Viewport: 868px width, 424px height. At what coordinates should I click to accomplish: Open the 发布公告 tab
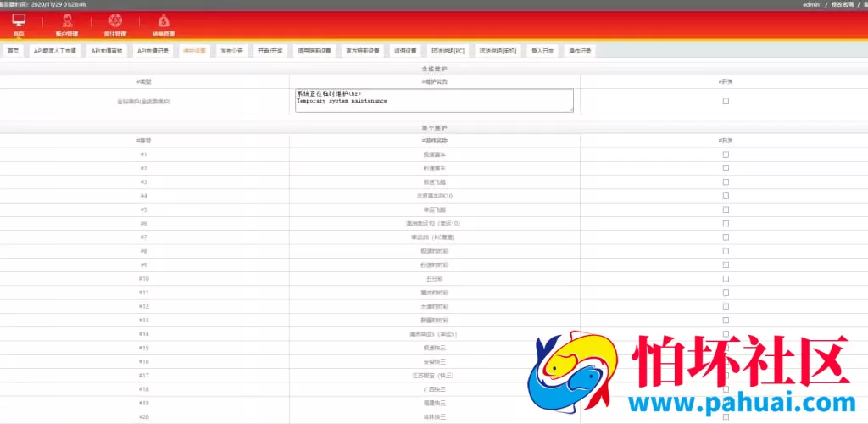click(231, 50)
